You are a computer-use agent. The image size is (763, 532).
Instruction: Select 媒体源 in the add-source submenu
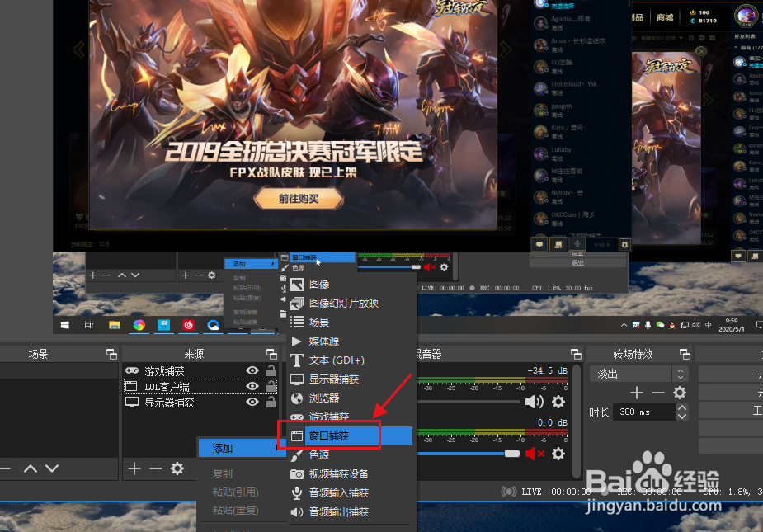323,341
